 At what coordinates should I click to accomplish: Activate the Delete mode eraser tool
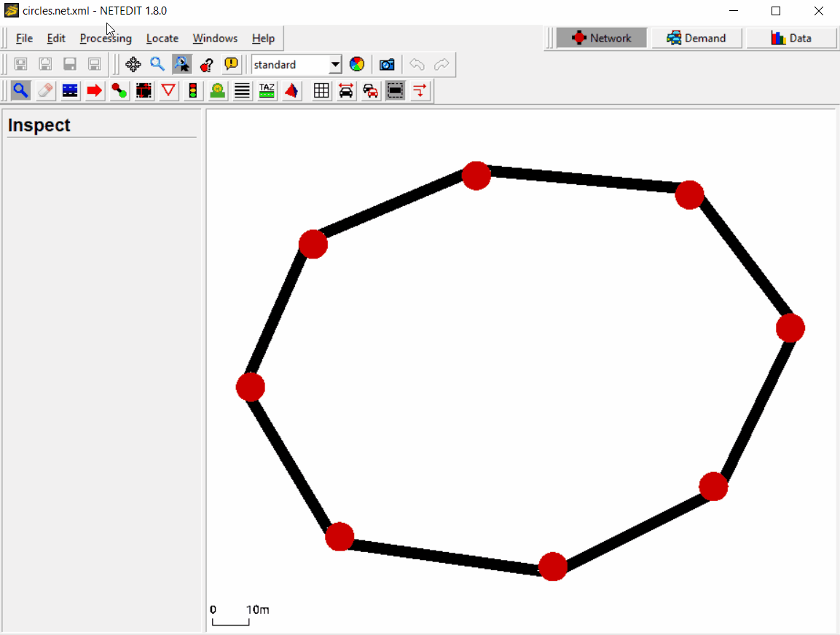[44, 90]
